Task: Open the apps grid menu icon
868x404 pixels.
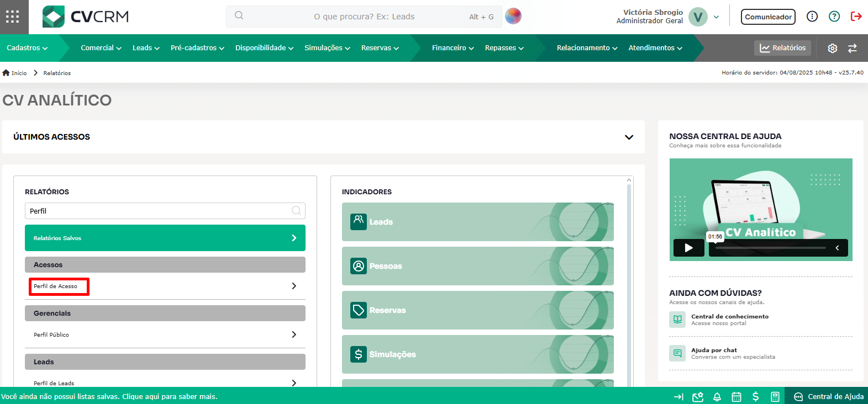Action: (x=12, y=17)
